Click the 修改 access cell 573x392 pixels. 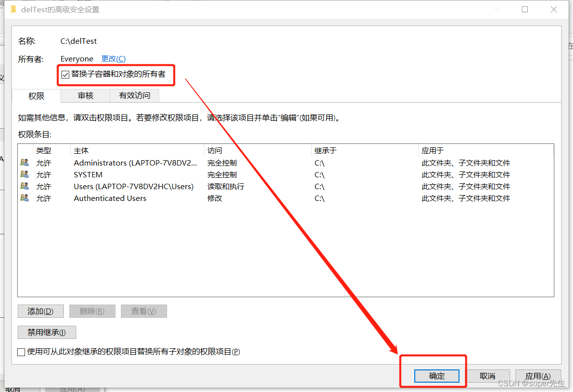[215, 198]
